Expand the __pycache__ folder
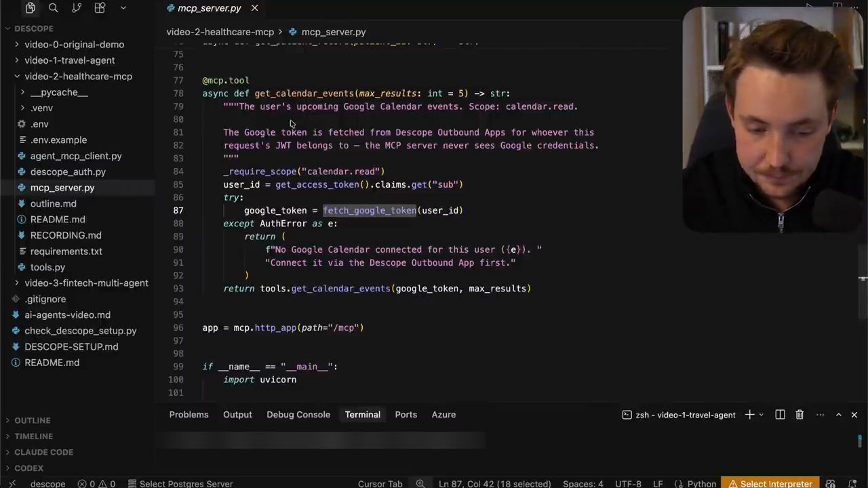 [59, 92]
